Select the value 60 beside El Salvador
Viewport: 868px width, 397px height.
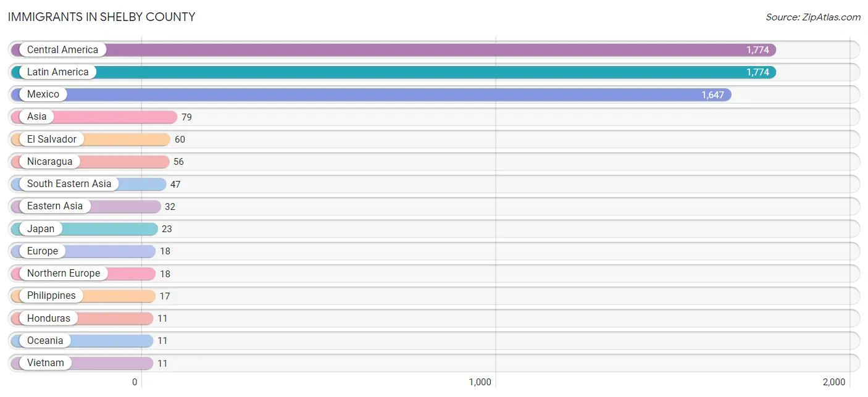[x=180, y=140]
